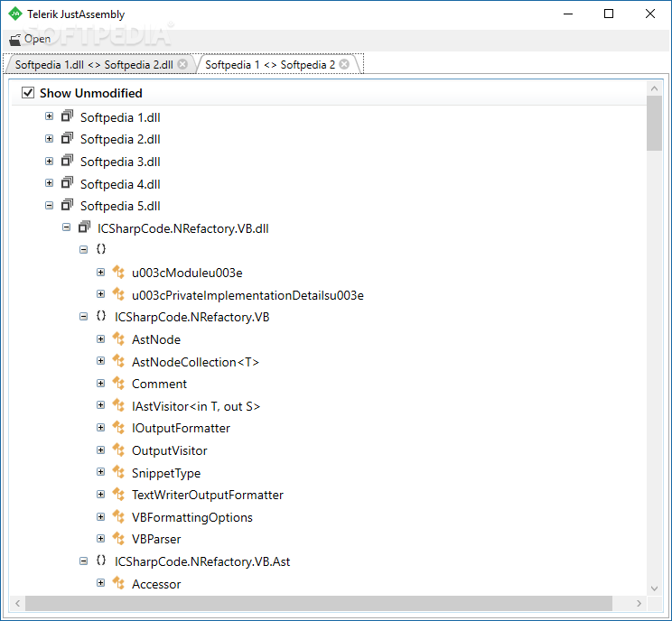Screen dimensions: 672x621
Task: Click the class icon beside VBFormattingOptions
Action: (118, 517)
